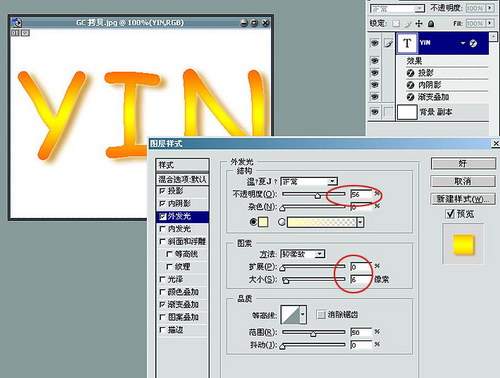Click the 投影 effect icon in layers panel
The height and width of the screenshot is (378, 500).
pos(410,73)
